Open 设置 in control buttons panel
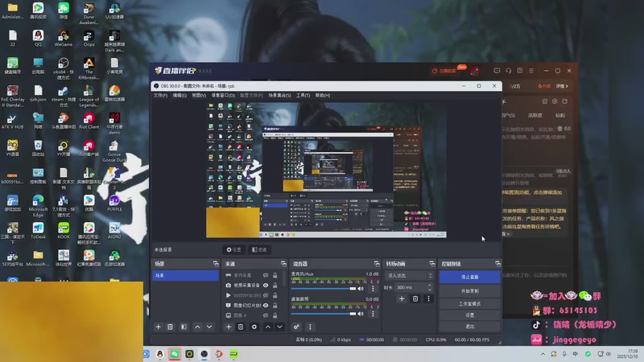The width and height of the screenshot is (644, 362). pos(470,315)
